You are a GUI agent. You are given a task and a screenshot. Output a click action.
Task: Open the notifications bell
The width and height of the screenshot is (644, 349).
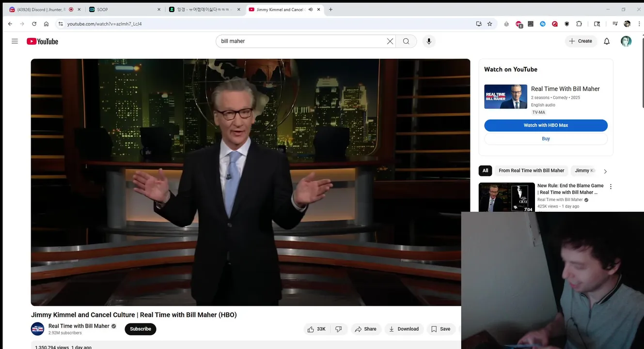(x=607, y=41)
